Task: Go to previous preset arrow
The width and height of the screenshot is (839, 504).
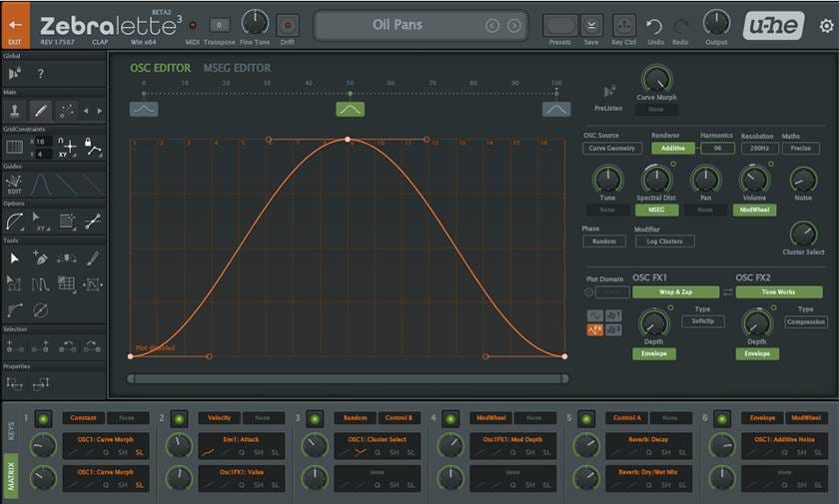Action: pyautogui.click(x=492, y=25)
